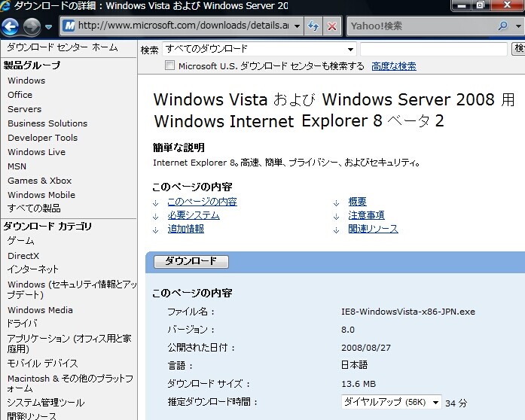Select Servers in product groups
Image resolution: width=525 pixels, height=420 pixels.
coord(24,109)
